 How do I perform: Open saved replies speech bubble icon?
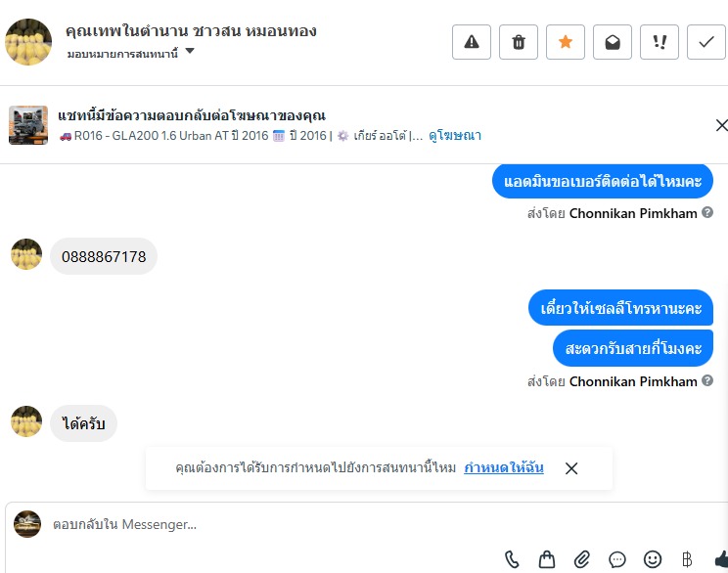tap(617, 559)
